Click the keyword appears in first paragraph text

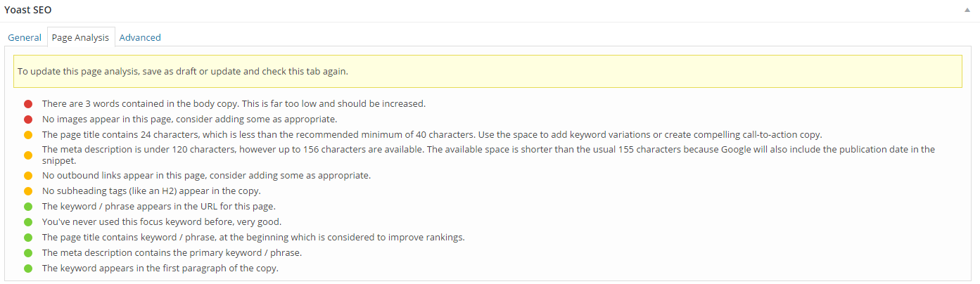point(160,269)
